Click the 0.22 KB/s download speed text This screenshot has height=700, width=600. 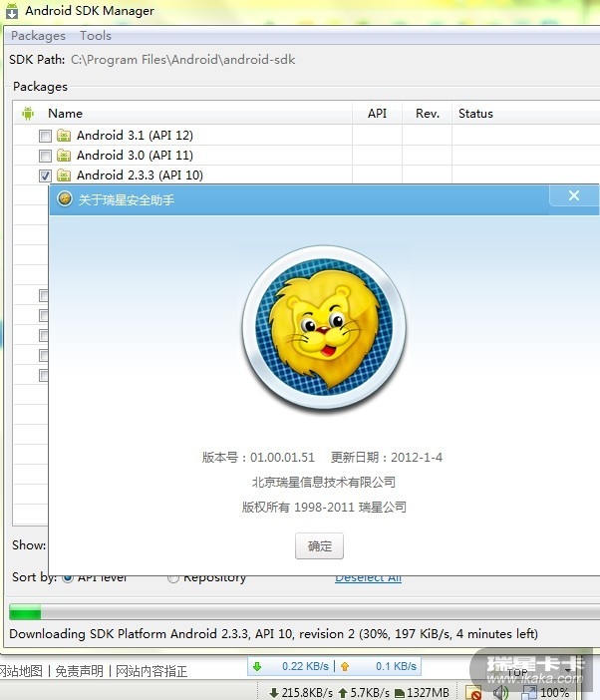[x=305, y=666]
